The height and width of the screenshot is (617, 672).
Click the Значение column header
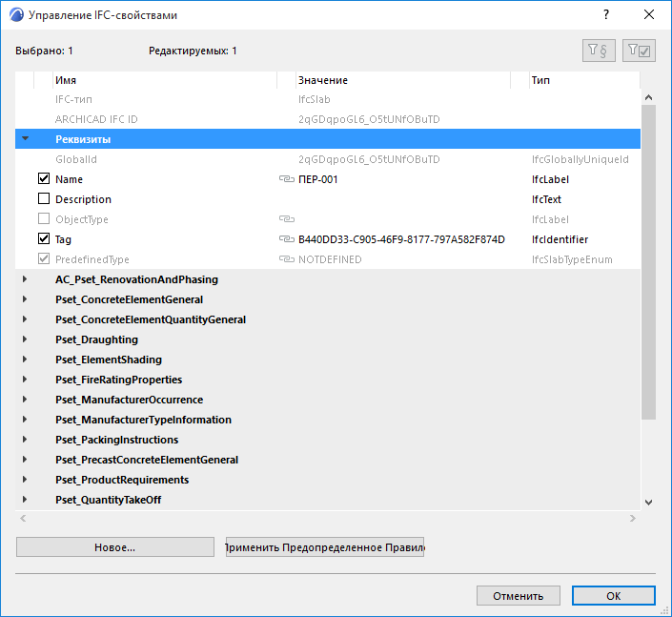400,80
